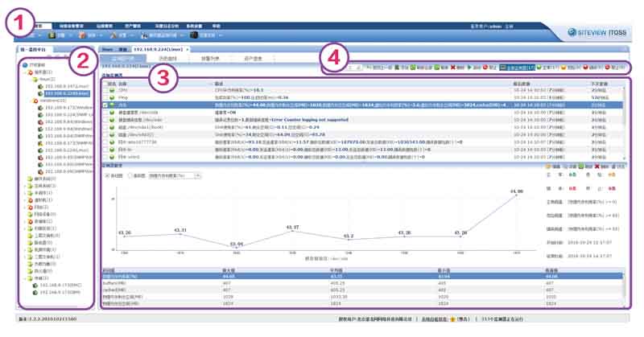Tick the checkbox for the CPU monitor row
Screen dimensions: 644x337
105,91
